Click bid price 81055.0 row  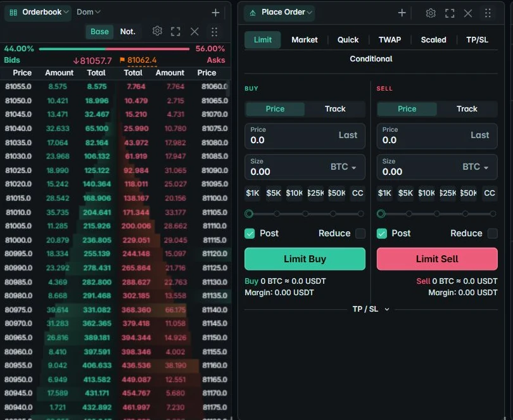[58, 87]
